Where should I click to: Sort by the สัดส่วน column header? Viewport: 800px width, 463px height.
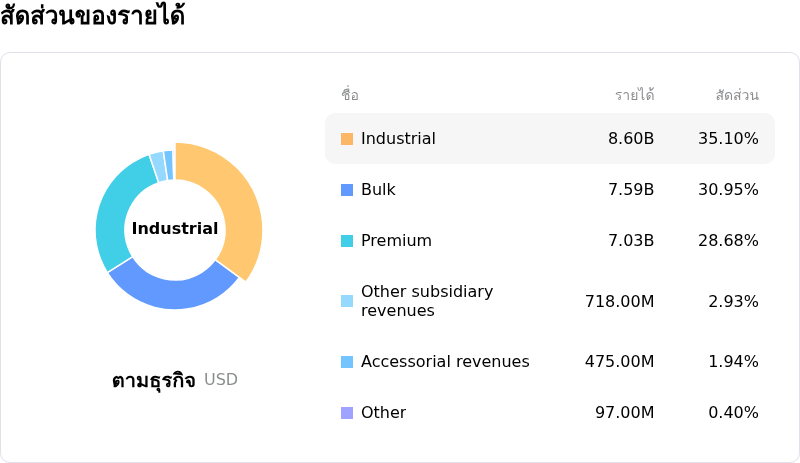point(737,96)
